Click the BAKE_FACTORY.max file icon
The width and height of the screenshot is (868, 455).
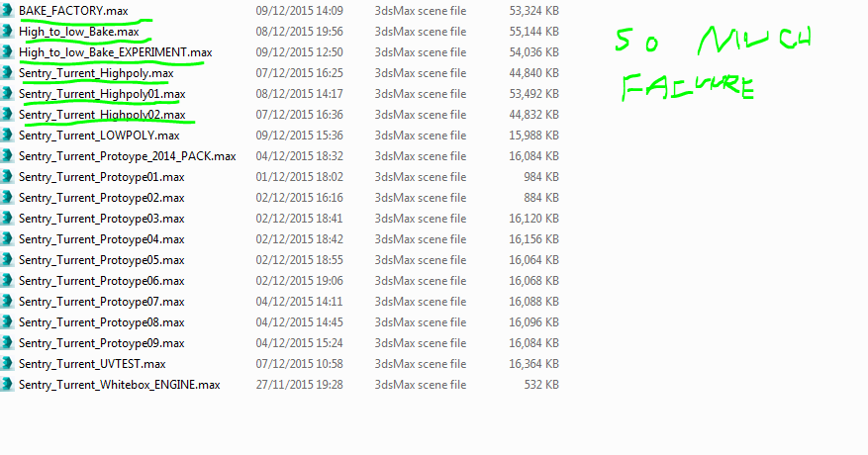click(x=7, y=11)
